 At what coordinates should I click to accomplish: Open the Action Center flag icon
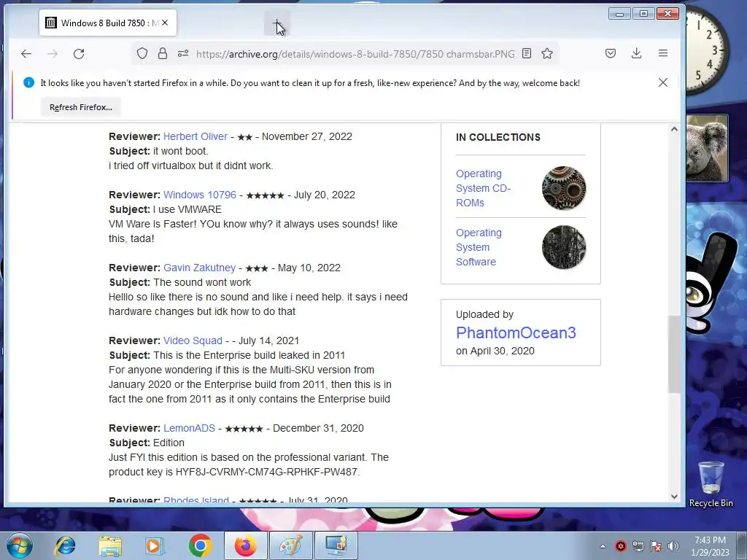(656, 546)
